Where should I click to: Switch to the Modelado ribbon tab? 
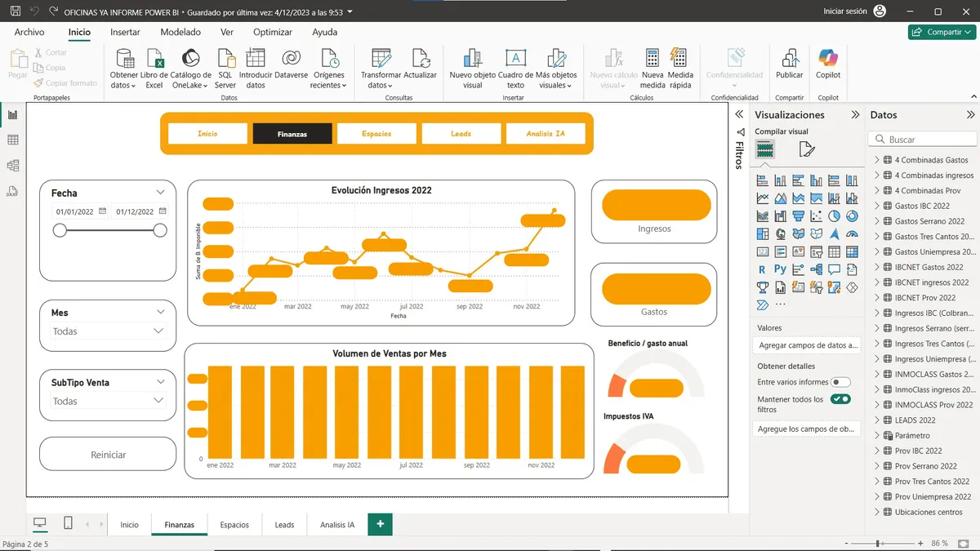[180, 33]
